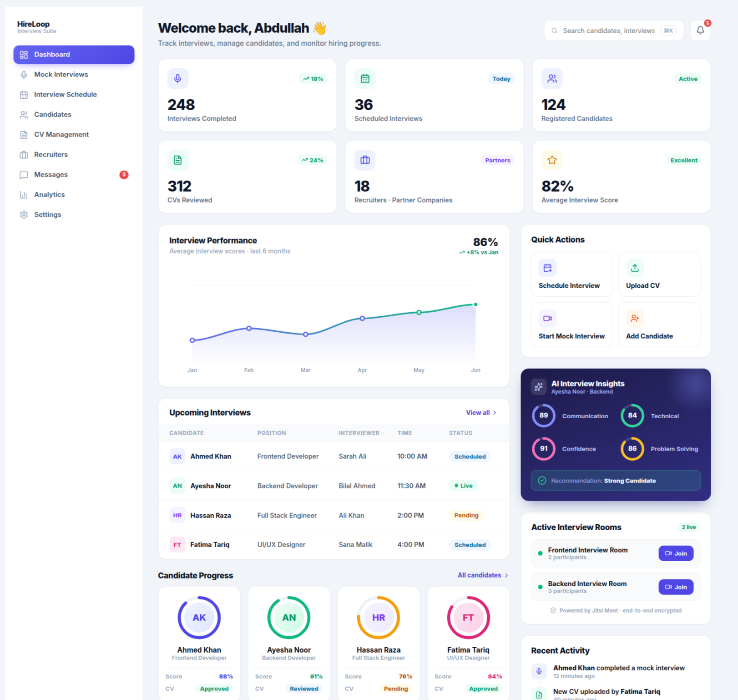This screenshot has width=738, height=700.
Task: Open All candidates link
Action: pyautogui.click(x=483, y=575)
